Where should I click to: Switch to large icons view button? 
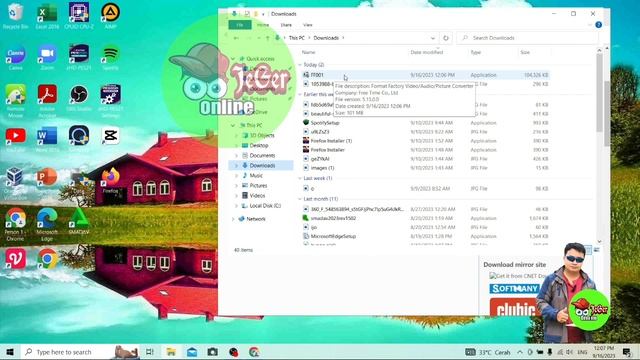(596, 250)
